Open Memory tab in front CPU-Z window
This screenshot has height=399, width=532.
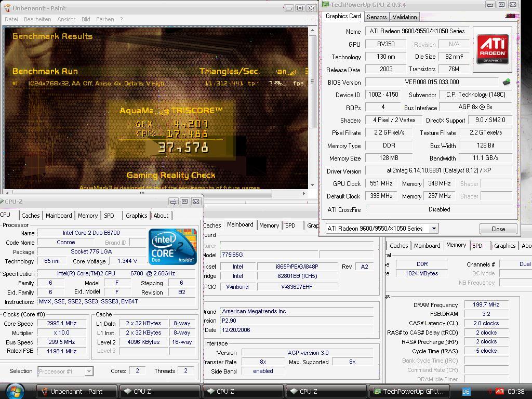point(87,216)
